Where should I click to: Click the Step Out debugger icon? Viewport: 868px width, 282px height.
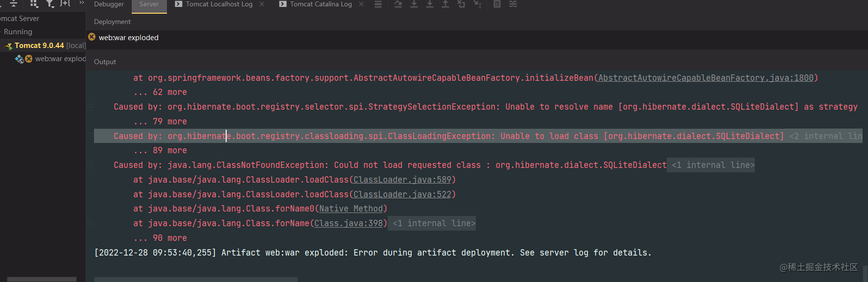coord(445,4)
